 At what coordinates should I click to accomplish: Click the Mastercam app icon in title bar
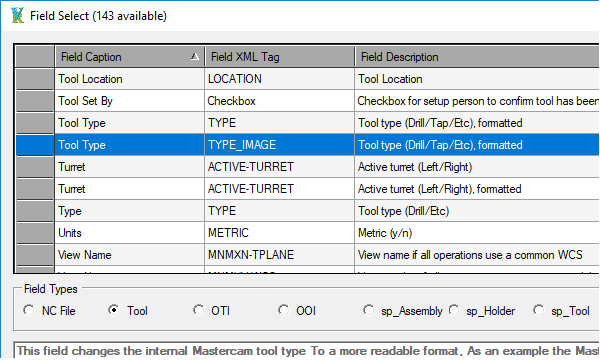click(17, 16)
